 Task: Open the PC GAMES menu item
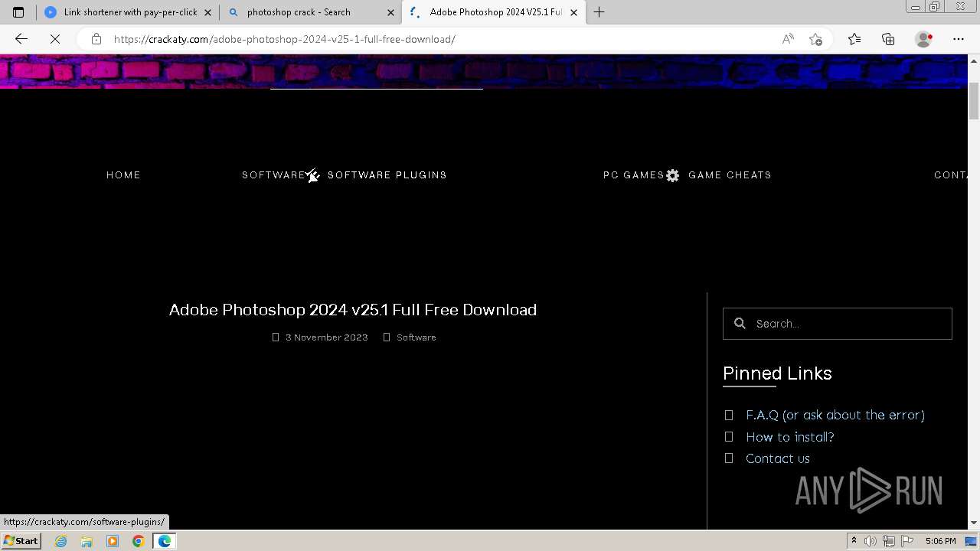pos(634,175)
